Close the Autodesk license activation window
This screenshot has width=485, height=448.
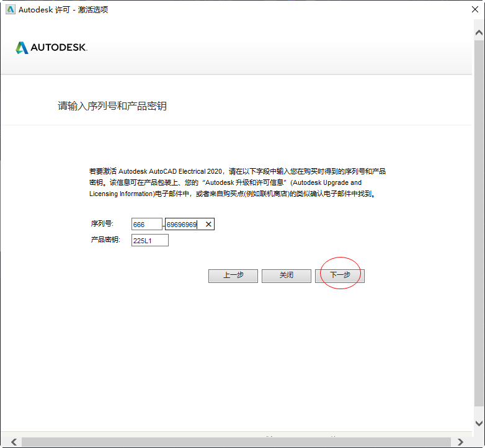coord(475,9)
